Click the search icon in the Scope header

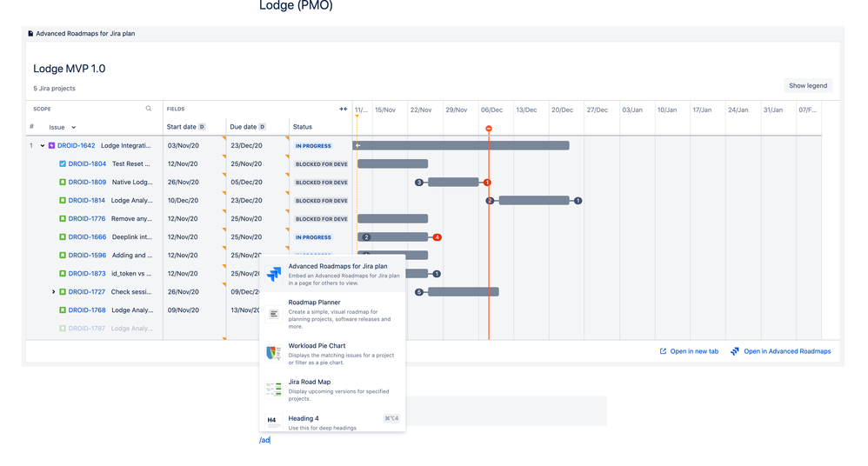click(x=149, y=109)
